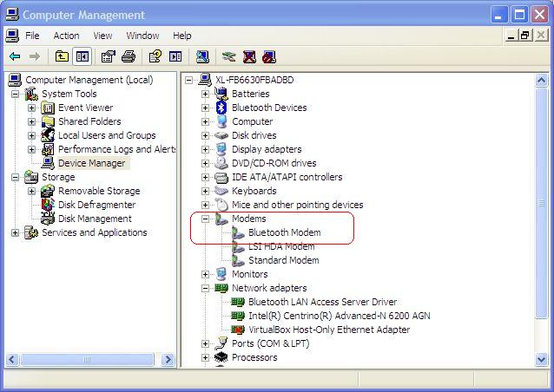Expand the Ports (COM & LPT) node
The width and height of the screenshot is (554, 392).
coord(206,343)
